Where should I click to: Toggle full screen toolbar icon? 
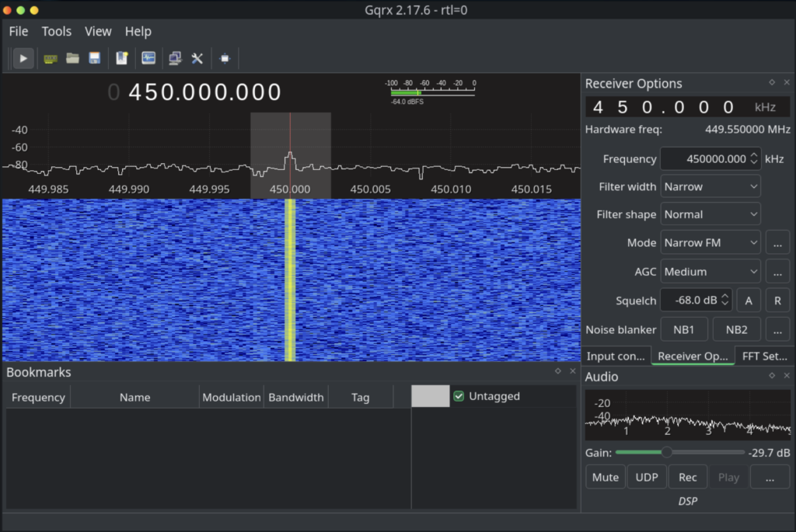(225, 58)
